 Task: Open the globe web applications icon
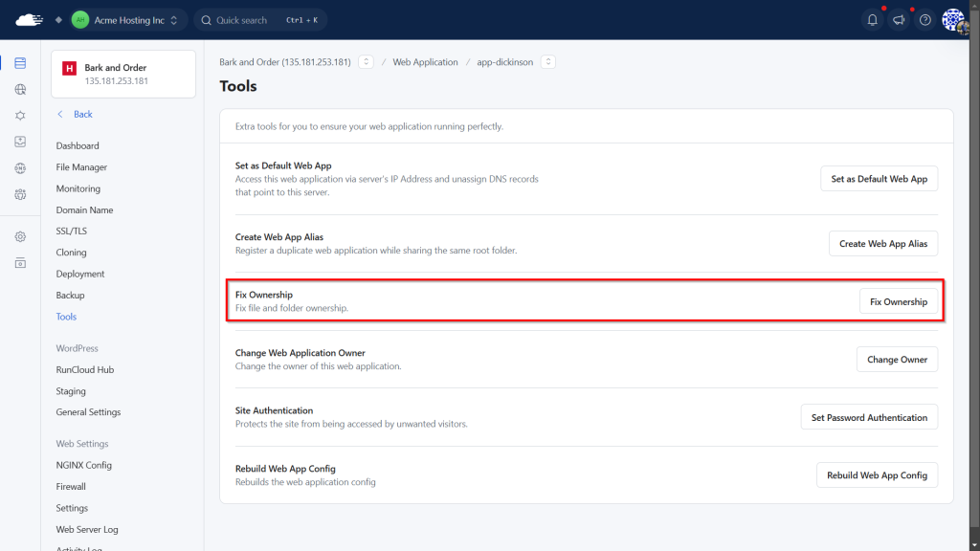[x=20, y=90]
